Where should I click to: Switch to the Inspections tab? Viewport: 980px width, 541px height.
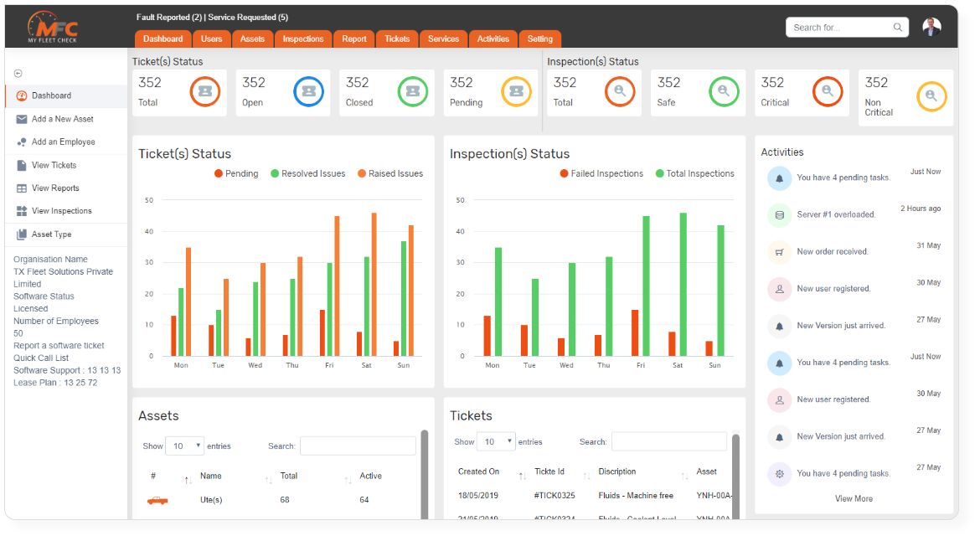[303, 39]
